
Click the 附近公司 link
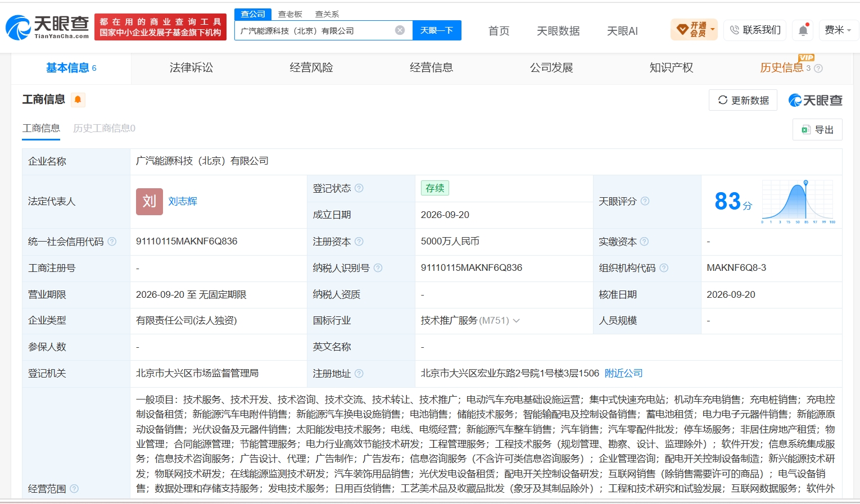[623, 374]
